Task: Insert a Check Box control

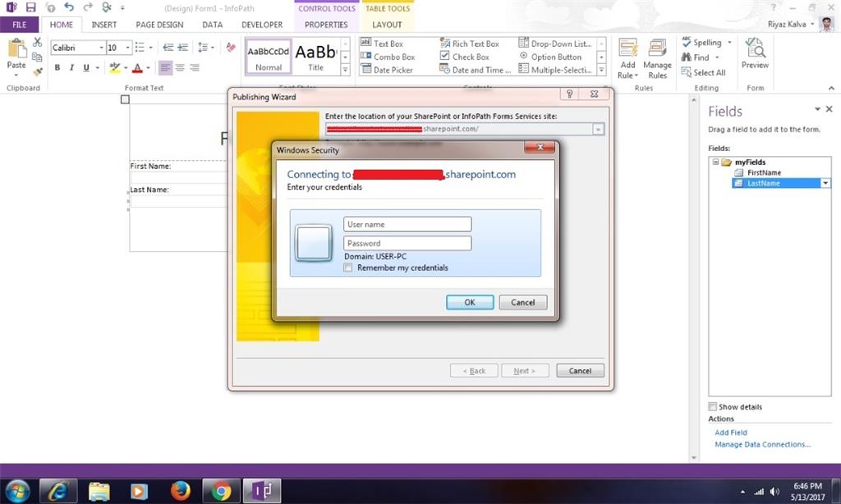Action: point(465,57)
